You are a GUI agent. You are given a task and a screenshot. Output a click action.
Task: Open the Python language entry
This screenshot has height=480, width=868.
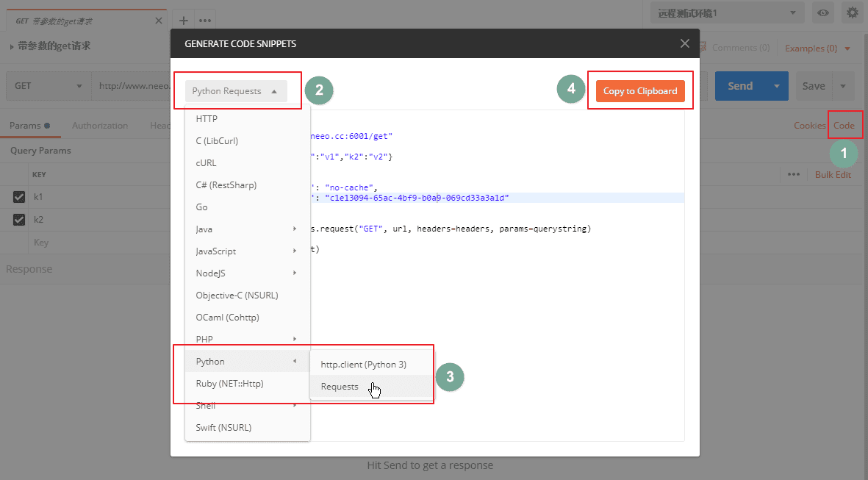(248, 361)
